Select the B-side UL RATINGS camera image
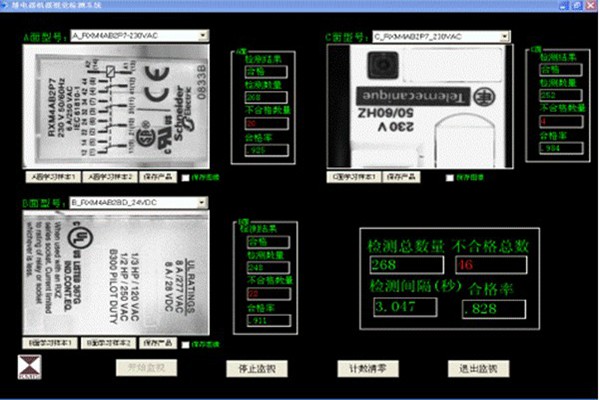The image size is (600, 400). [x=116, y=273]
